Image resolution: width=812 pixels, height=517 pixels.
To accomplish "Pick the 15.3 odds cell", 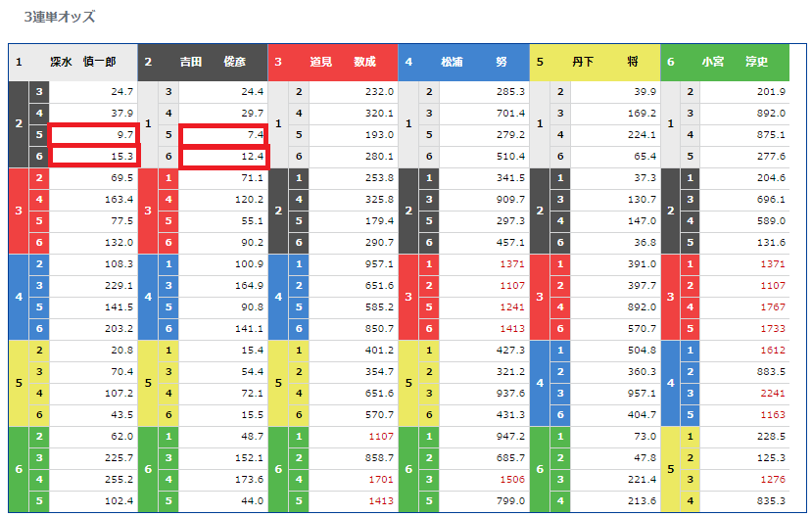I will point(93,157).
